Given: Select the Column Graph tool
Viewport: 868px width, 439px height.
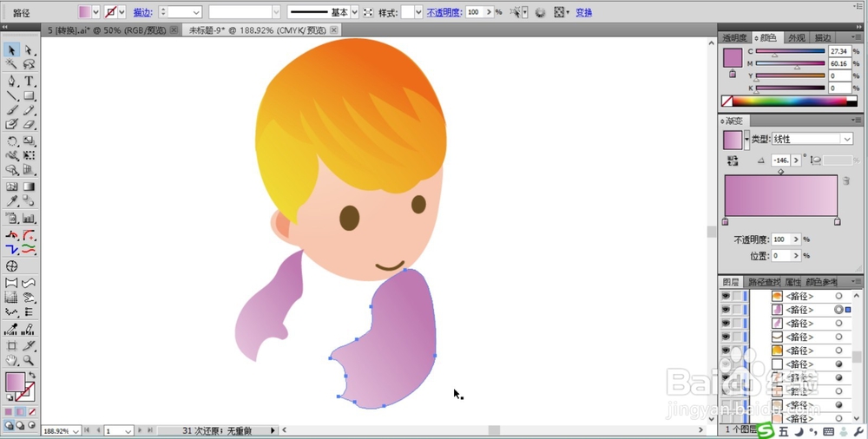Looking at the screenshot, I should (29, 218).
